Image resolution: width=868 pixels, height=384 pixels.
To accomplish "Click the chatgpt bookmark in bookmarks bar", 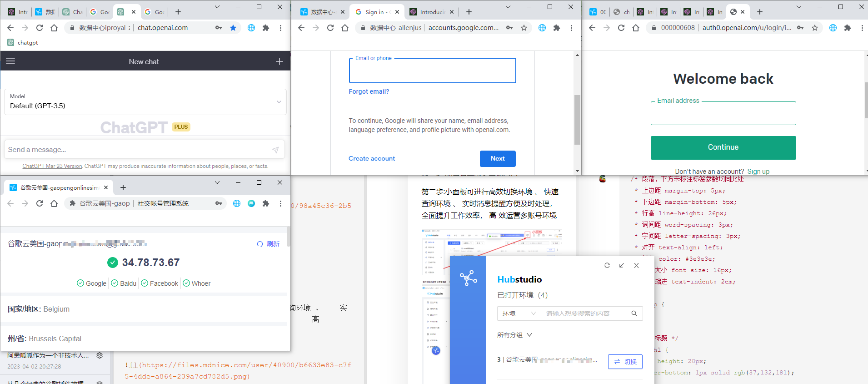I will [23, 42].
